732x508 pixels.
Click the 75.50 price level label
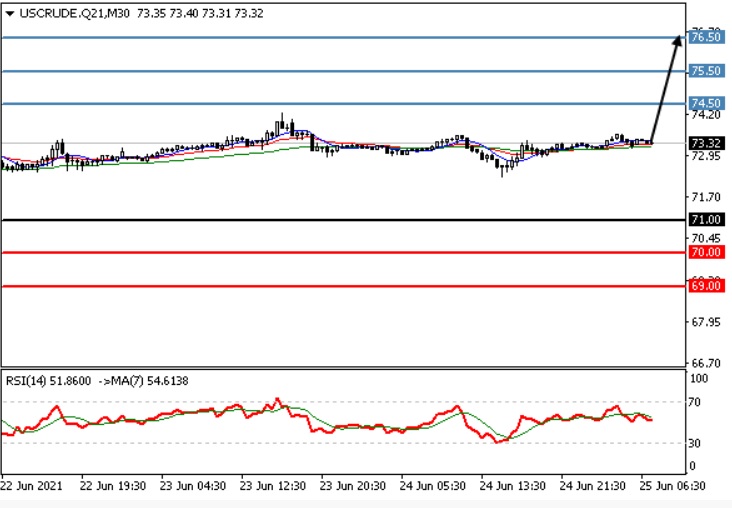pyautogui.click(x=706, y=71)
